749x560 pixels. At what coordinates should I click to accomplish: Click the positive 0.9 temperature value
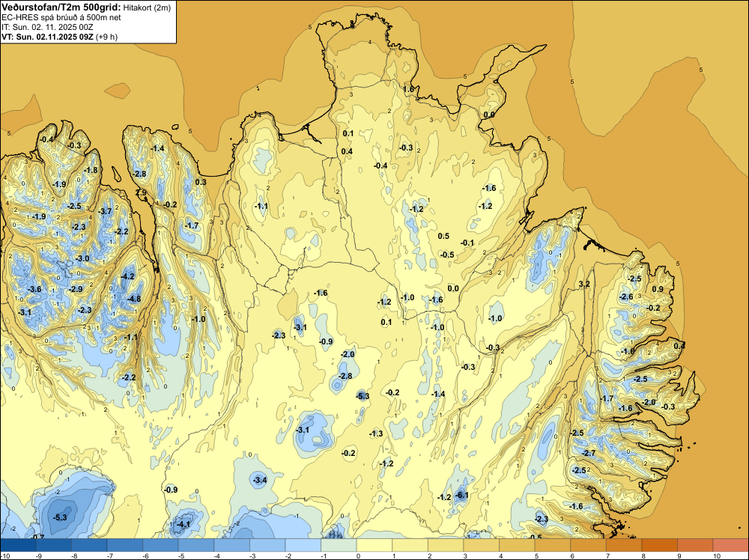658,289
